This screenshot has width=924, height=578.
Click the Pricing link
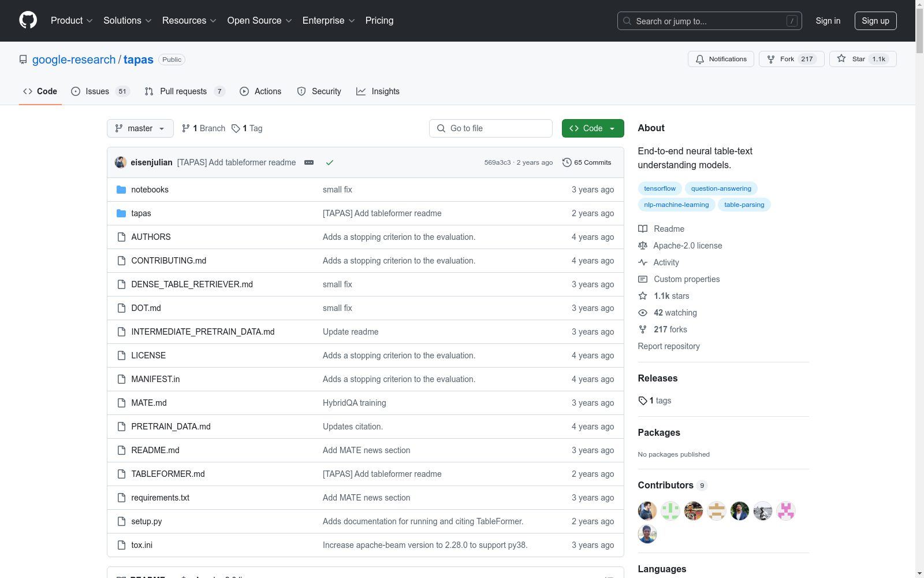point(379,20)
